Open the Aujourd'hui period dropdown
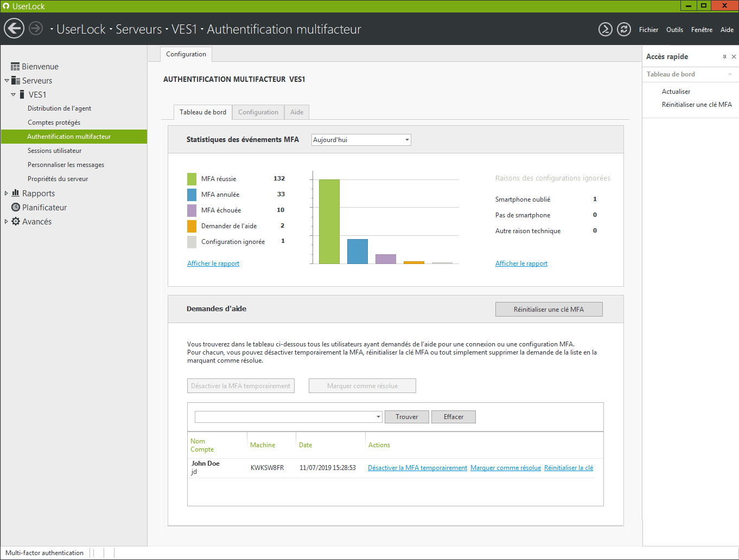The width and height of the screenshot is (739, 560). coord(406,140)
